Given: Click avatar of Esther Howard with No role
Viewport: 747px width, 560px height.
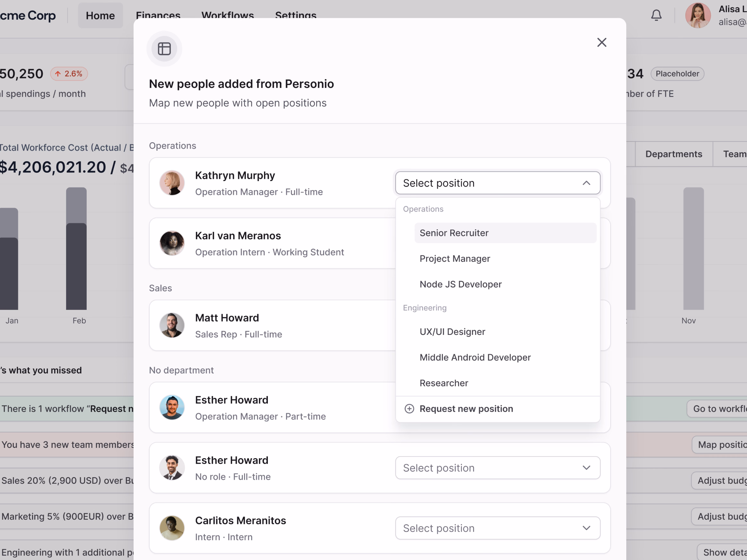Looking at the screenshot, I should pos(172,468).
